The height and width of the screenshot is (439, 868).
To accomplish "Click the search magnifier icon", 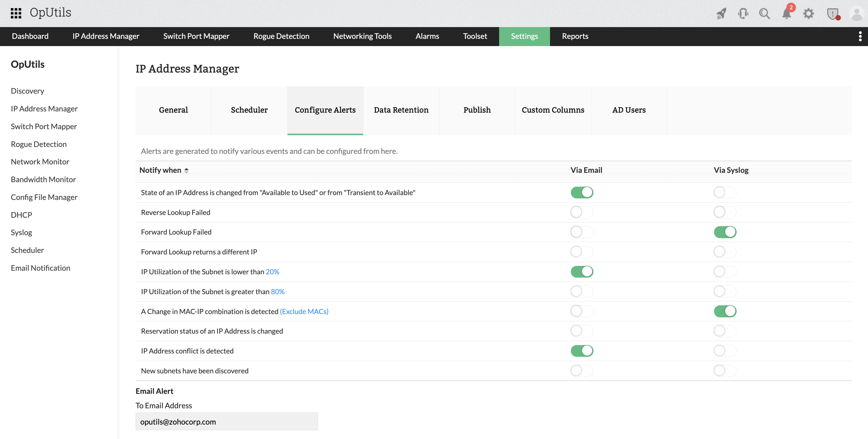I will [764, 14].
